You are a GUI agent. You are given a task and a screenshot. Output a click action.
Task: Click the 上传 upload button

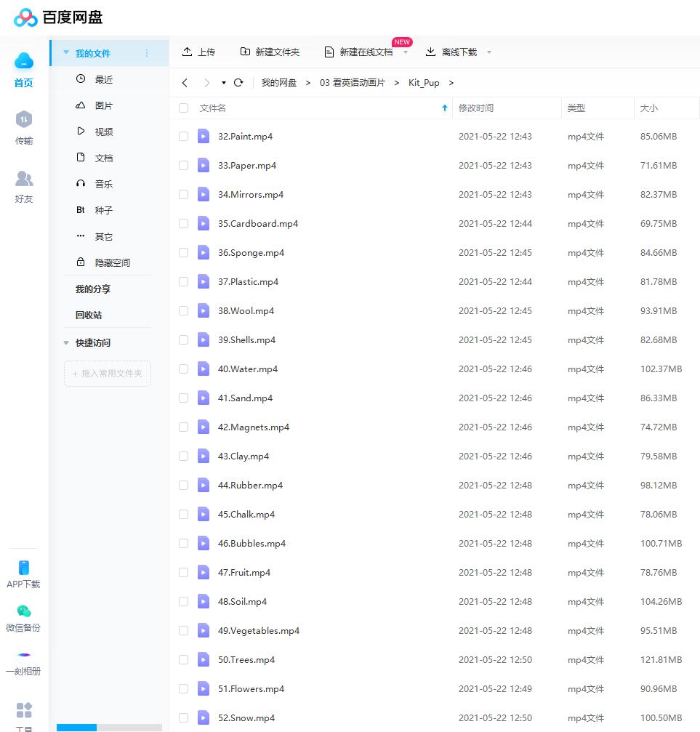pos(198,52)
